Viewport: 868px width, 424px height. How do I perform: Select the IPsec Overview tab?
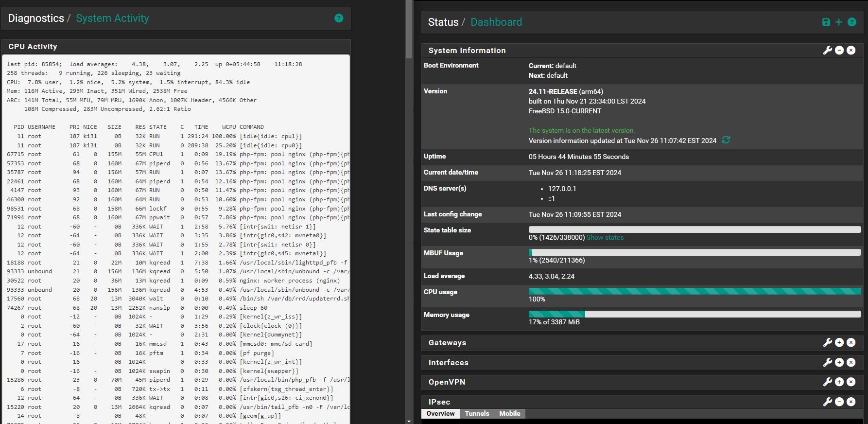pos(440,413)
